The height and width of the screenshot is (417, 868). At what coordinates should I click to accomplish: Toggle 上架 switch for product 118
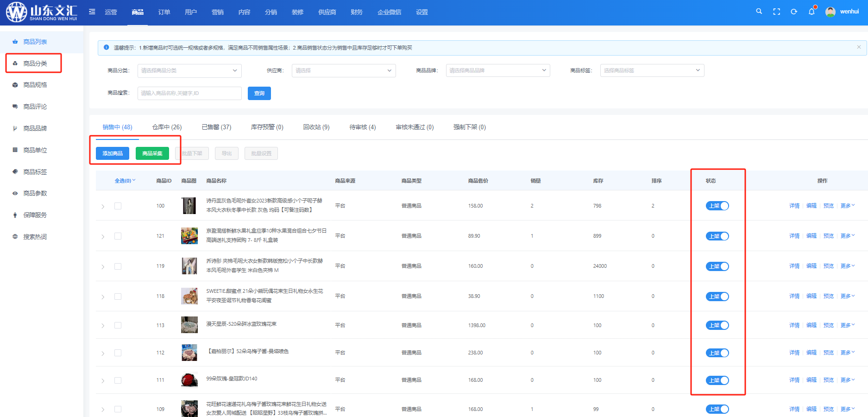pos(717,297)
